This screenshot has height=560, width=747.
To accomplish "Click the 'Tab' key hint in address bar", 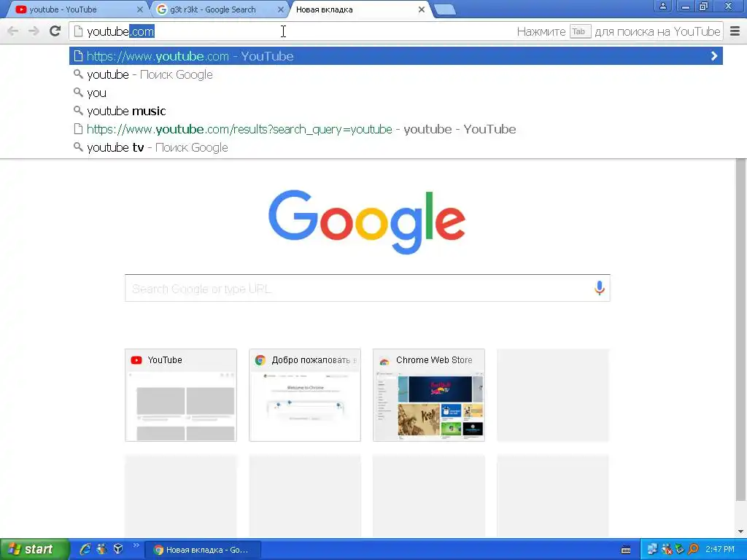I will pos(580,31).
